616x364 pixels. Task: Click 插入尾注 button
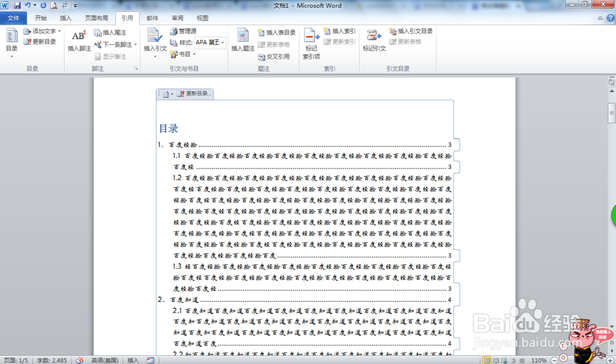tap(110, 33)
